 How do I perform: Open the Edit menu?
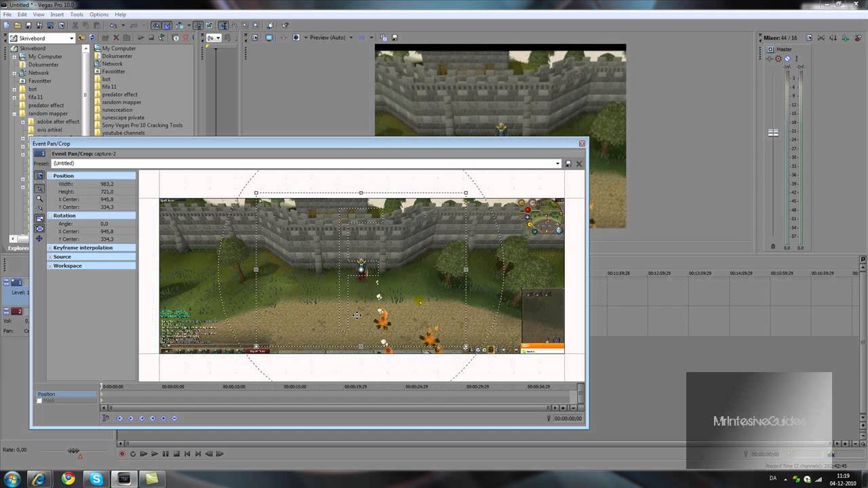tap(22, 14)
